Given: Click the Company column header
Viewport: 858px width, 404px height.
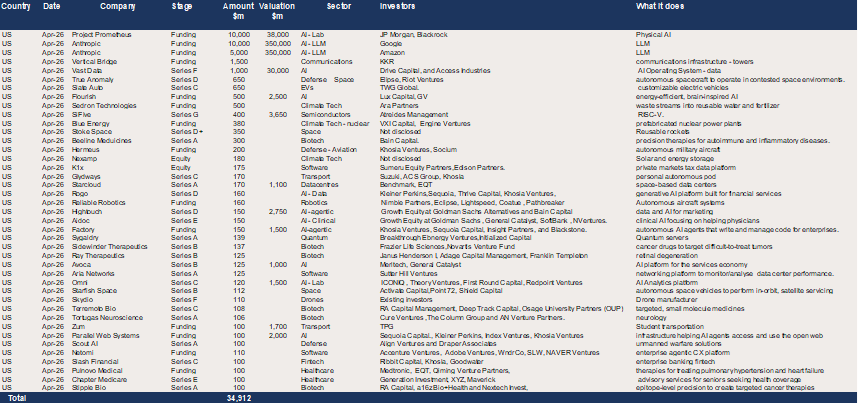Looking at the screenshot, I should [x=118, y=7].
